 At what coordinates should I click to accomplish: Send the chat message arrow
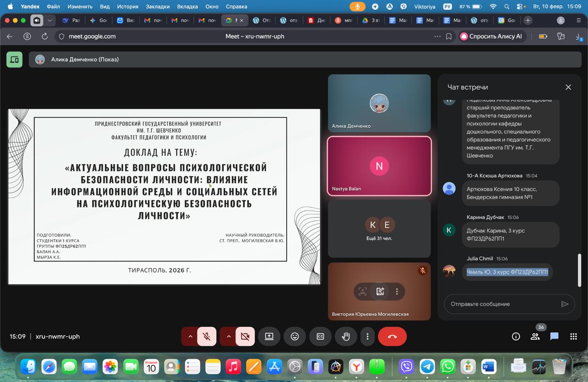[x=565, y=304]
